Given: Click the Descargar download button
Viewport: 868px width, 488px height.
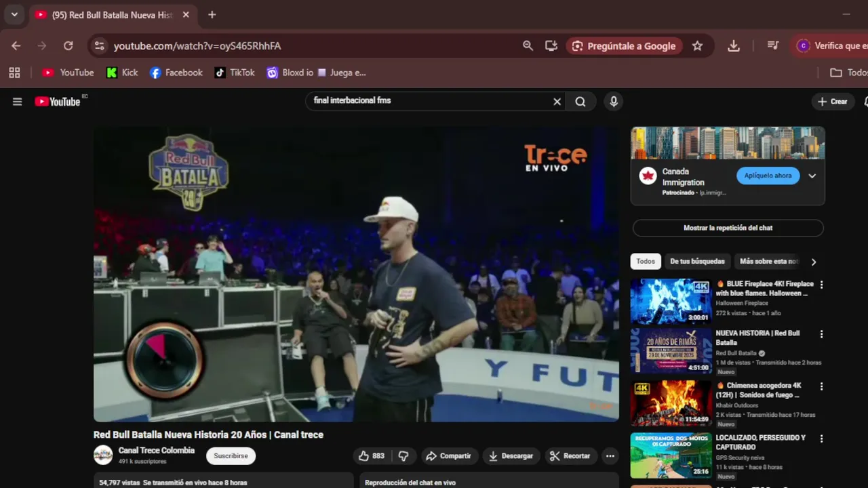Looking at the screenshot, I should pyautogui.click(x=511, y=455).
